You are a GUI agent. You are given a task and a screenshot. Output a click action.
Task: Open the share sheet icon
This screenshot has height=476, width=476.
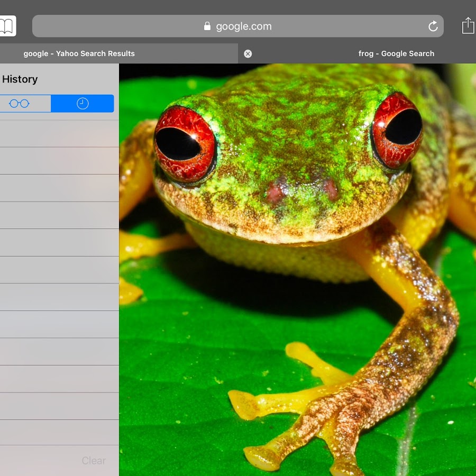tap(468, 25)
